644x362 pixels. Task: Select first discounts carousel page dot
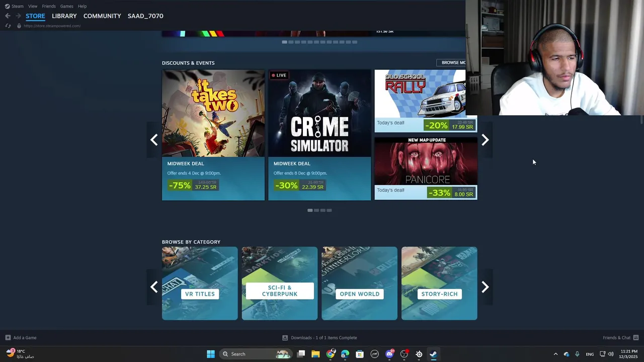310,210
